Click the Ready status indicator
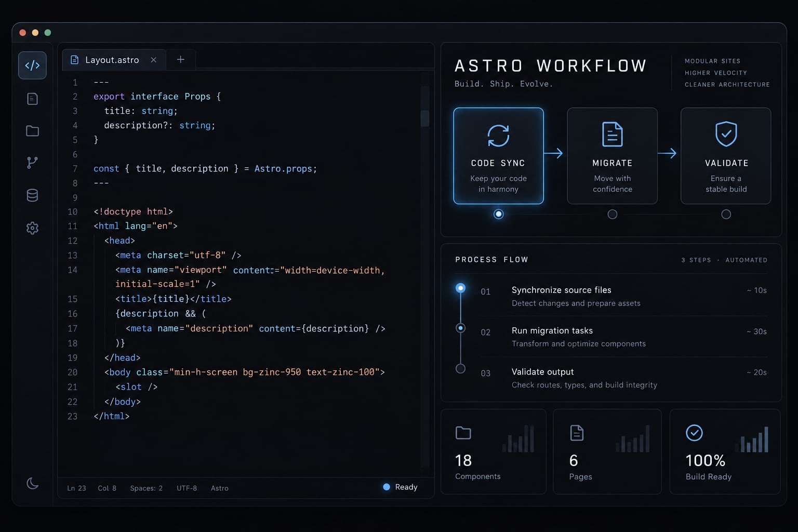Image resolution: width=798 pixels, height=532 pixels. click(x=400, y=487)
